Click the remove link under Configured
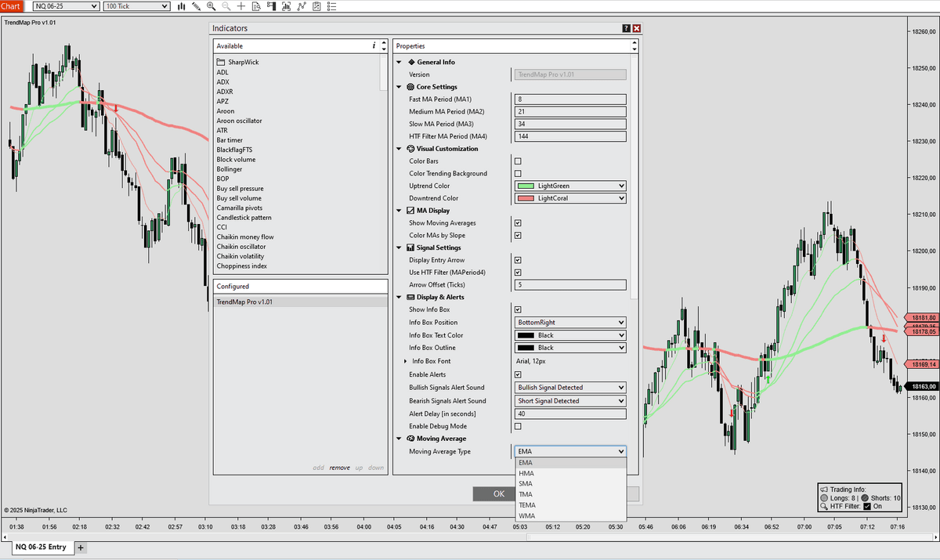The image size is (940, 560). [339, 468]
